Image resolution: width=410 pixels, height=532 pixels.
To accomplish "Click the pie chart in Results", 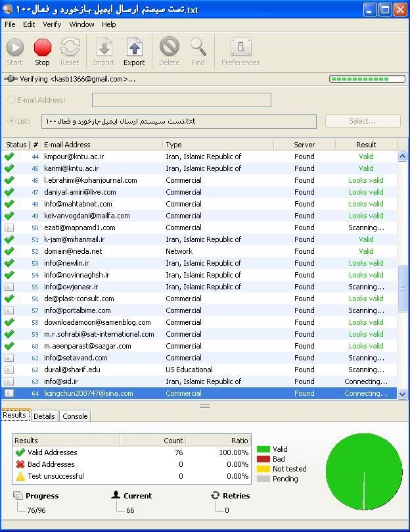I will click(x=364, y=472).
